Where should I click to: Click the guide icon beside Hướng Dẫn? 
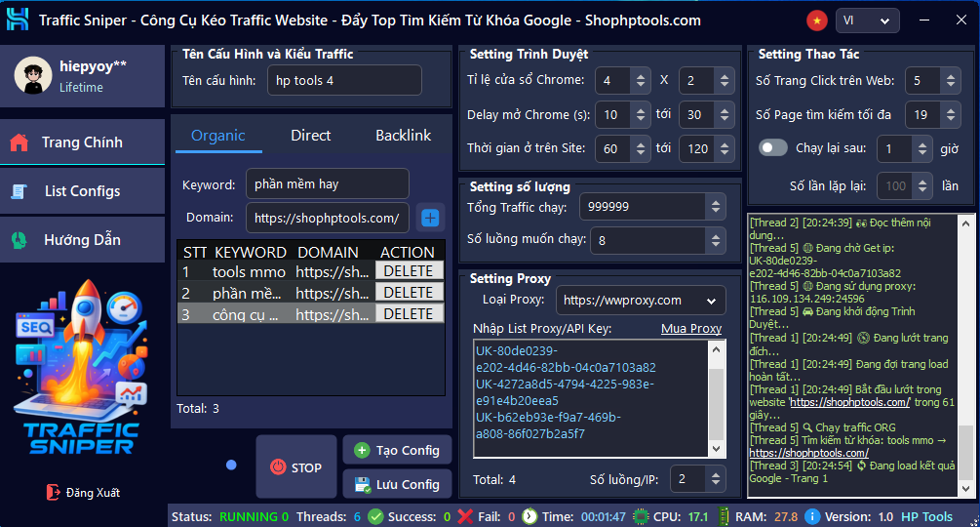tap(20, 240)
